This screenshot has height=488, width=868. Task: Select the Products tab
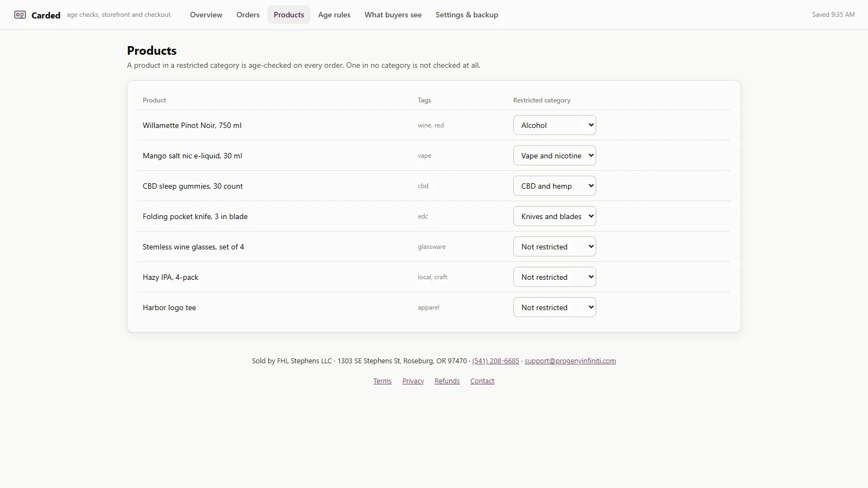coord(289,15)
